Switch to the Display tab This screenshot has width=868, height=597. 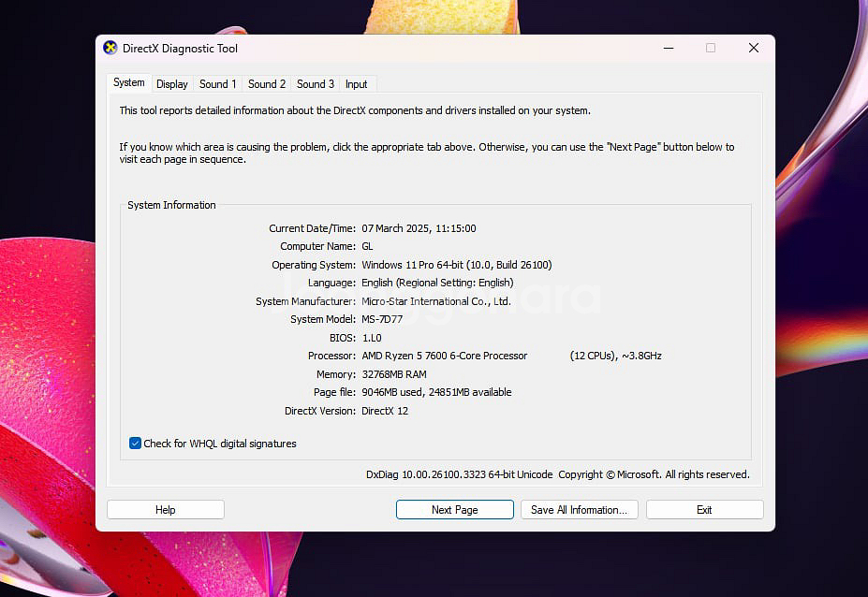pos(171,84)
